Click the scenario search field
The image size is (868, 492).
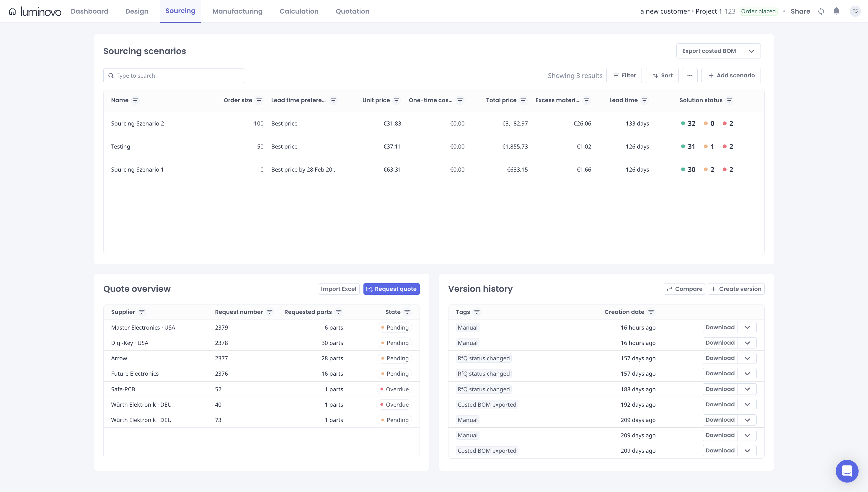174,75
